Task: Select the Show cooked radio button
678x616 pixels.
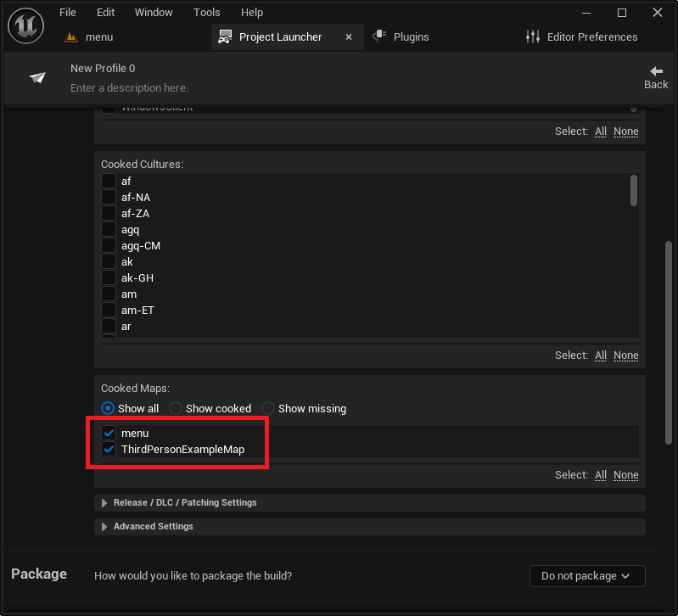Action: pyautogui.click(x=175, y=408)
